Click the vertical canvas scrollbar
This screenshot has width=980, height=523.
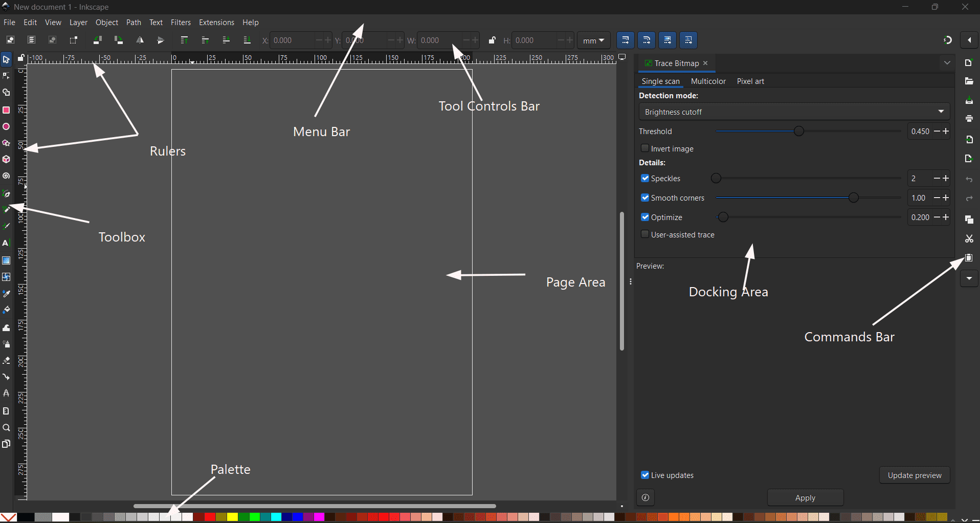click(621, 281)
